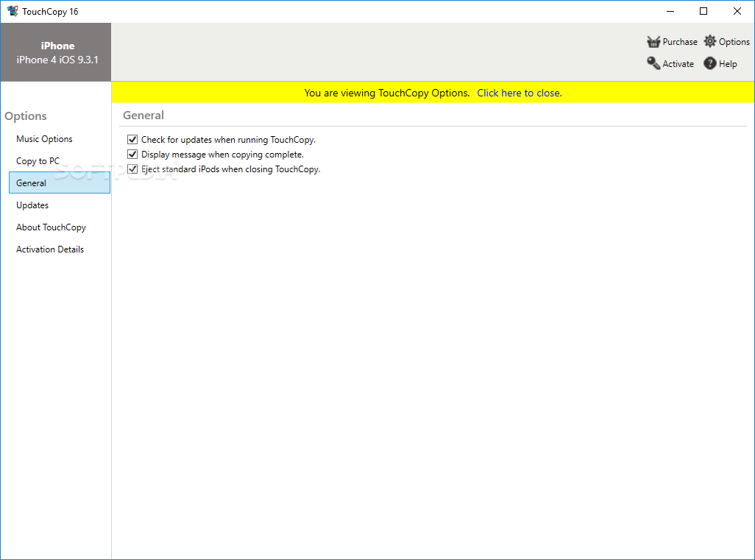
Task: Open the Help label in header
Action: tap(728, 63)
